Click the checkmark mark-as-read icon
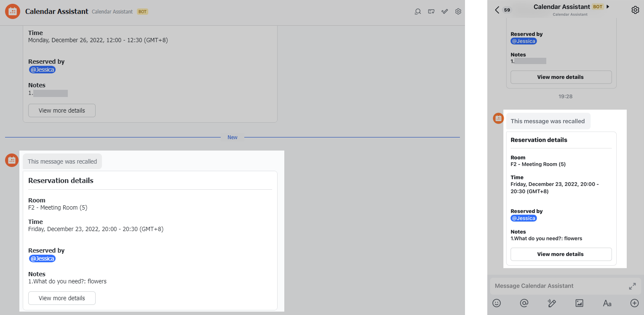This screenshot has height=315, width=644. [x=445, y=11]
